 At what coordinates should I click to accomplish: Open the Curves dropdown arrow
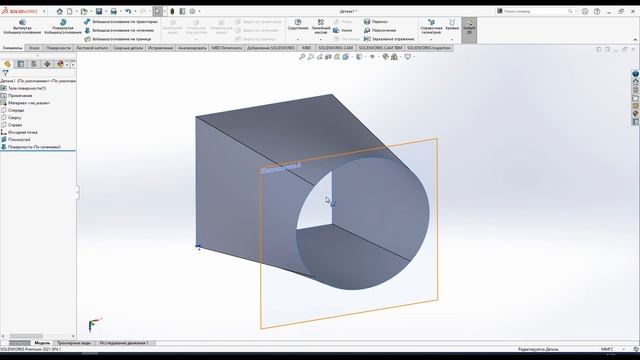(452, 40)
